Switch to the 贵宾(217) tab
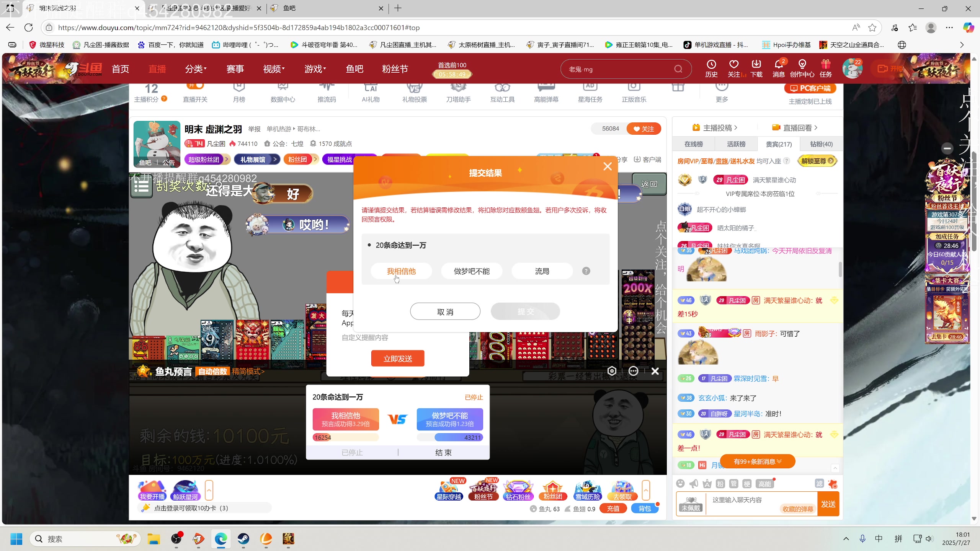Screen dimensions: 980x551 [x=779, y=144]
